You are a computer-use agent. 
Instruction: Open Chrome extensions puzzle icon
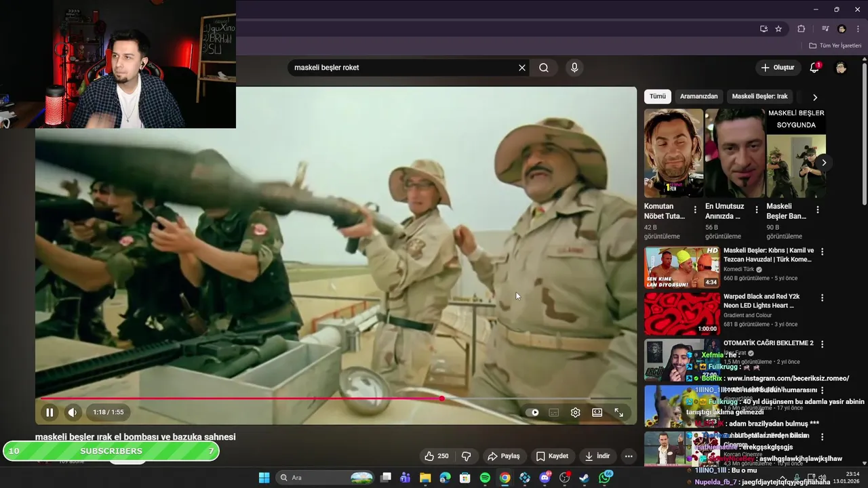801,29
